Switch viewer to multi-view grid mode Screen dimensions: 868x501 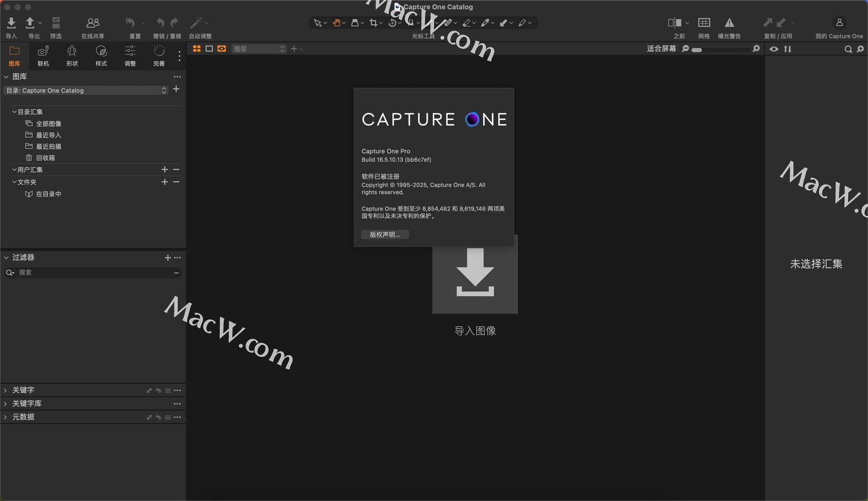pos(197,49)
